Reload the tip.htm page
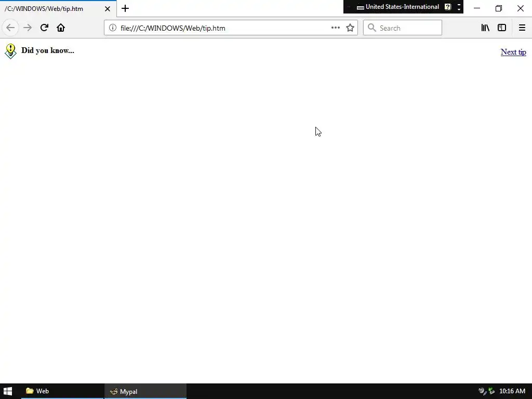532x399 pixels. [x=44, y=28]
